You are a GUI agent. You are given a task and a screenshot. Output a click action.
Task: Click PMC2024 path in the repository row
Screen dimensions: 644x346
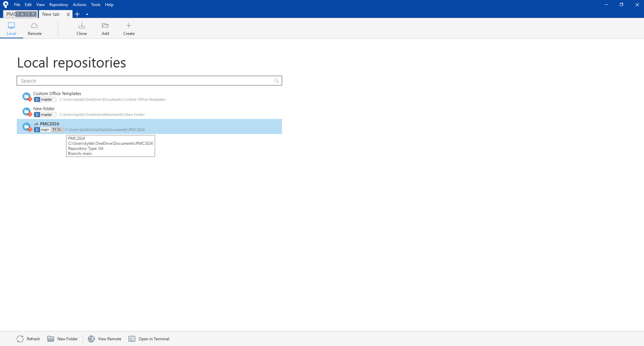click(x=105, y=130)
